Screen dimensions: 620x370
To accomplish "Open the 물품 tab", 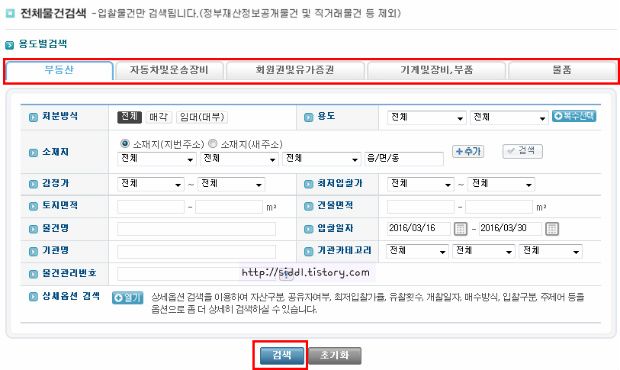I will coord(562,71).
